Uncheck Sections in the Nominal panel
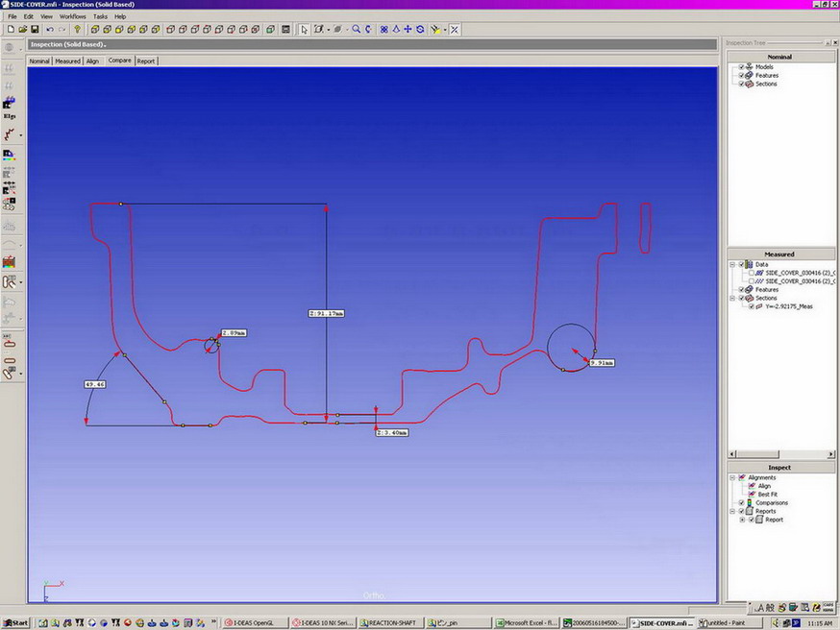The image size is (840, 630). [741, 85]
